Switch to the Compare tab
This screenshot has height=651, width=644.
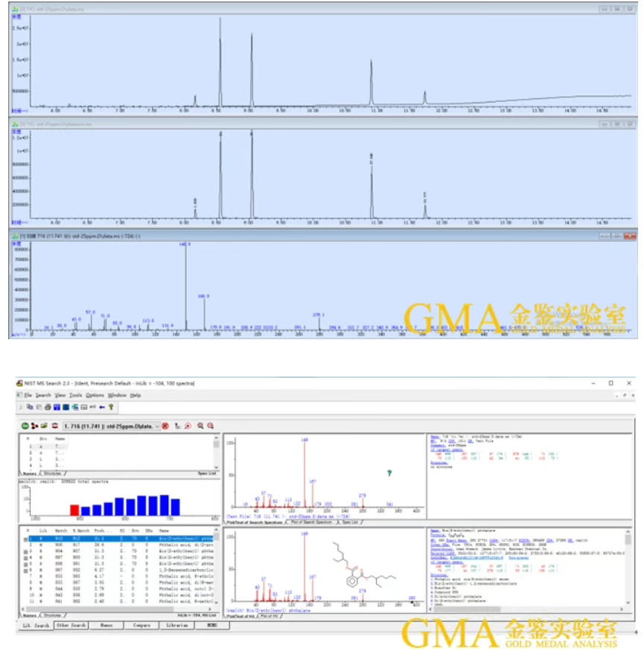[x=141, y=626]
